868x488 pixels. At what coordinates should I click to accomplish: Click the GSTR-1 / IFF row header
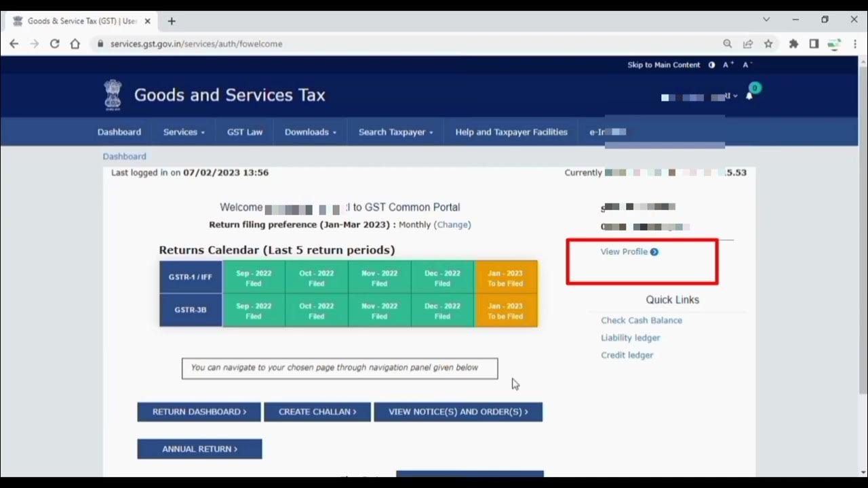click(x=191, y=277)
